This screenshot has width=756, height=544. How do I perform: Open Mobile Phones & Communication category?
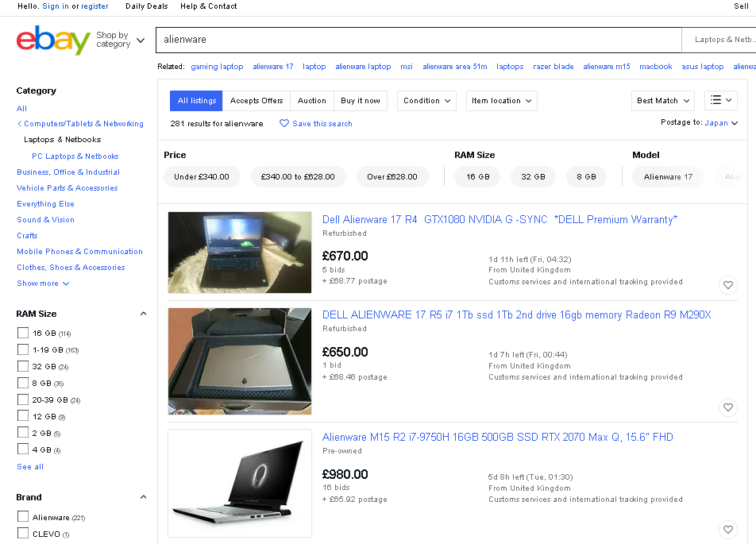[80, 252]
